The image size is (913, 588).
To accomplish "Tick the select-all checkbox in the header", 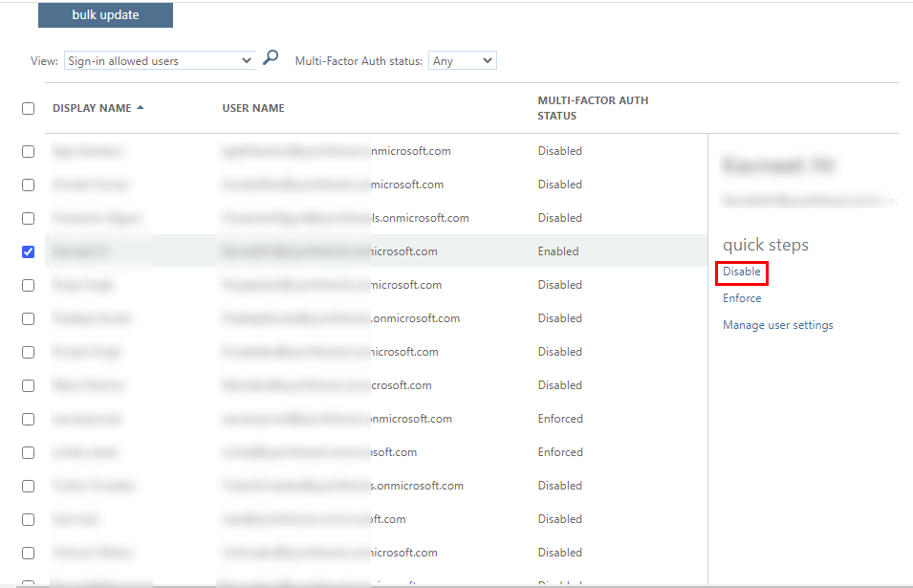I will tap(29, 109).
